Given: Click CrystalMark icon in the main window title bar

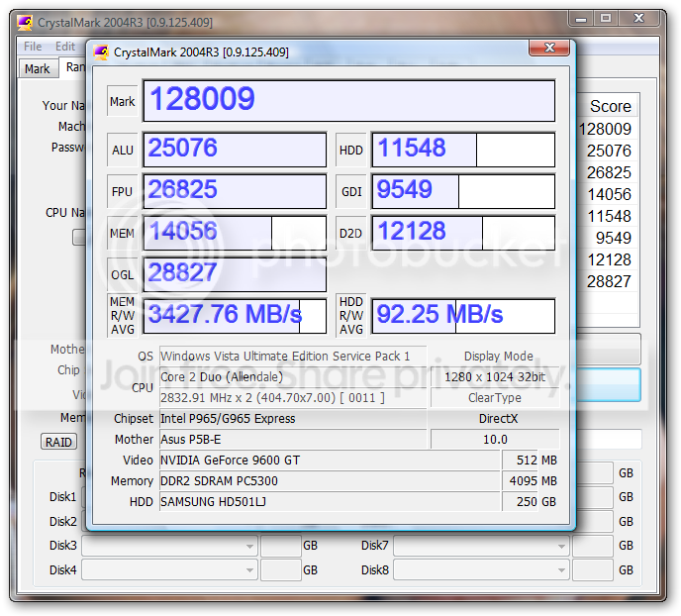Looking at the screenshot, I should [x=25, y=23].
